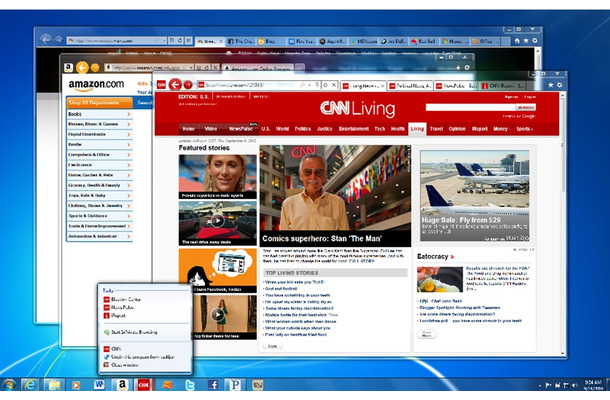Open the Eatocracy heading link
Image resolution: width=610 pixels, height=400 pixels.
coord(435,256)
